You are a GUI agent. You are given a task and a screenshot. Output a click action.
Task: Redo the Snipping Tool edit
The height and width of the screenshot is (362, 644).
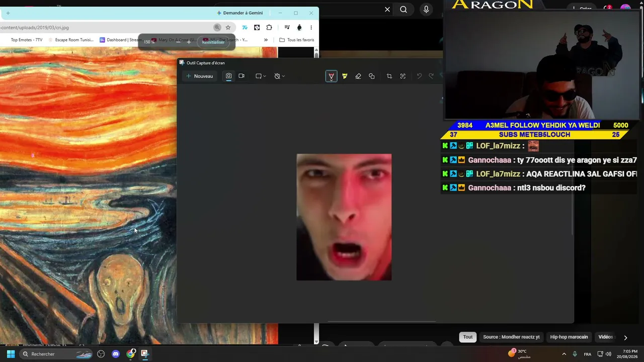(x=431, y=76)
